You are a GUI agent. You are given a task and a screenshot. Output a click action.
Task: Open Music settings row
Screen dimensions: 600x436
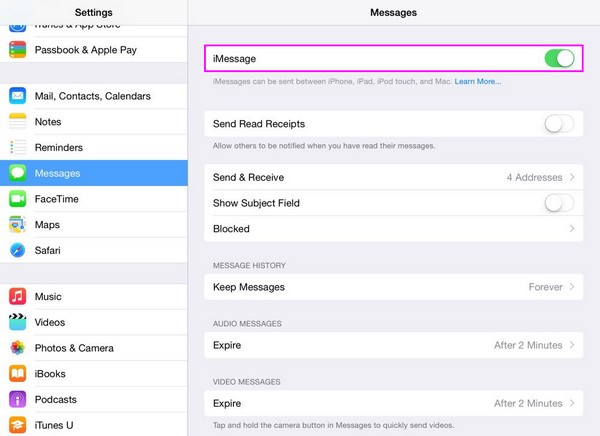[94, 296]
